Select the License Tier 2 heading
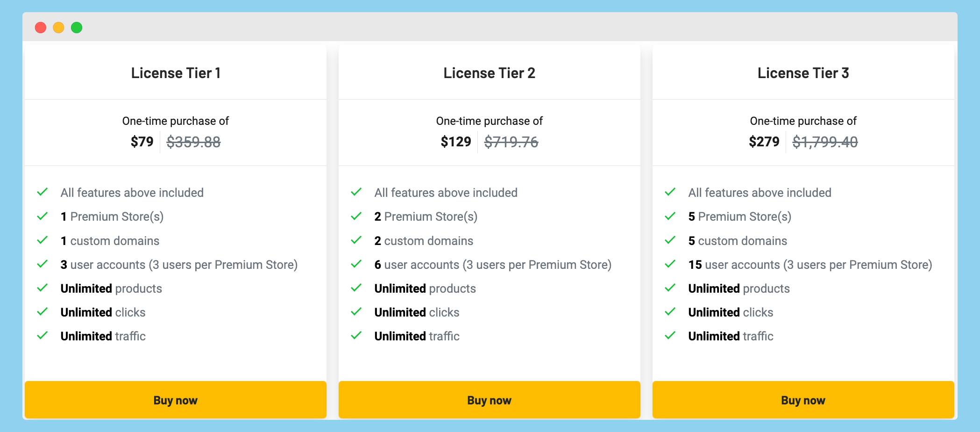 coord(490,73)
